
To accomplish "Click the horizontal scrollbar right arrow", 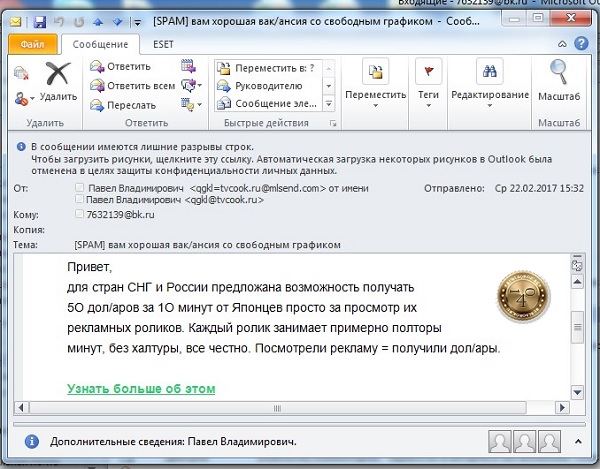I will click(562, 408).
